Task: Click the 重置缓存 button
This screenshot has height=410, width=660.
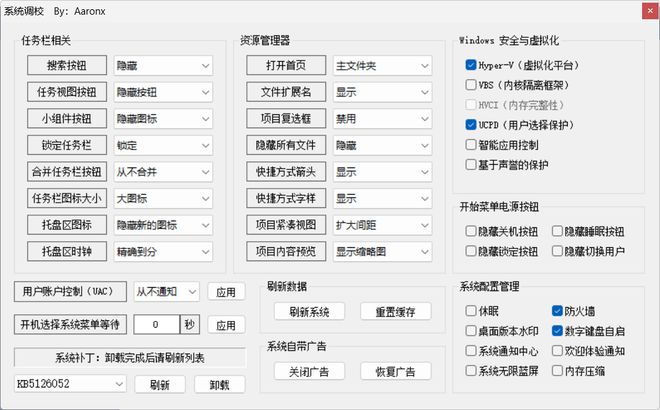Action: (x=396, y=311)
